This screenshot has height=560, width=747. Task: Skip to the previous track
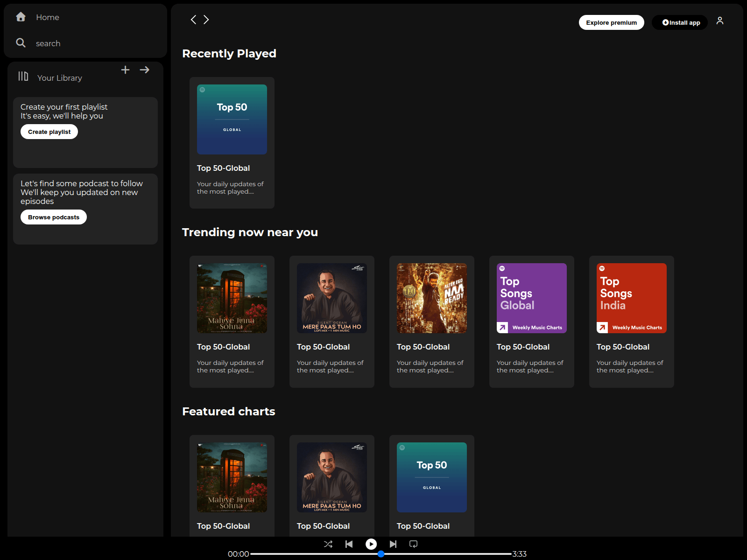point(349,544)
